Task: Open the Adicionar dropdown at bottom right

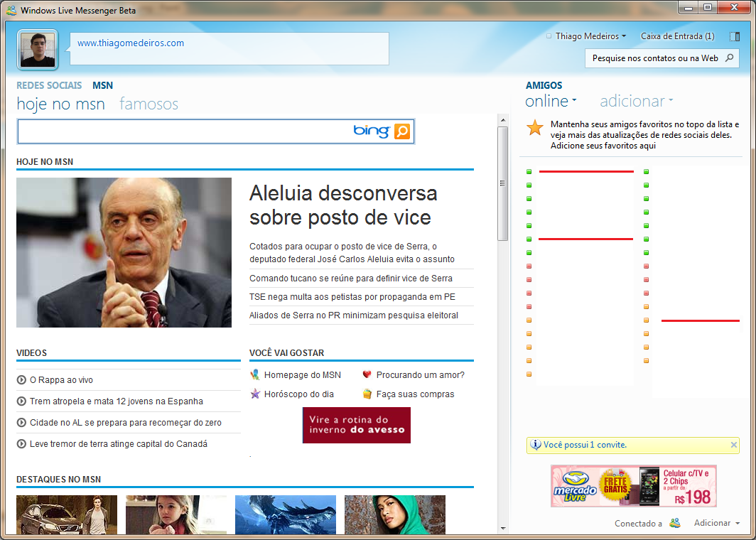Action: click(716, 523)
